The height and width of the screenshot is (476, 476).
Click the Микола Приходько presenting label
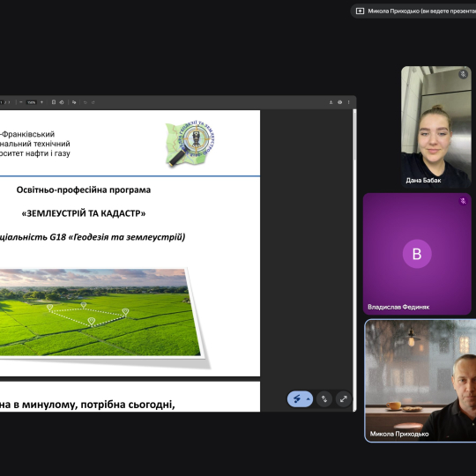pyautogui.click(x=421, y=11)
